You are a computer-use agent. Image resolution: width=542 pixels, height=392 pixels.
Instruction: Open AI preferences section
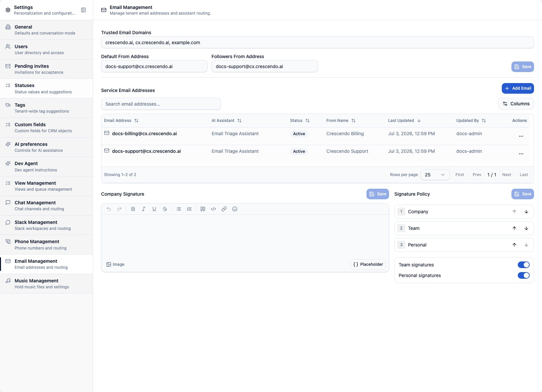pos(46,147)
